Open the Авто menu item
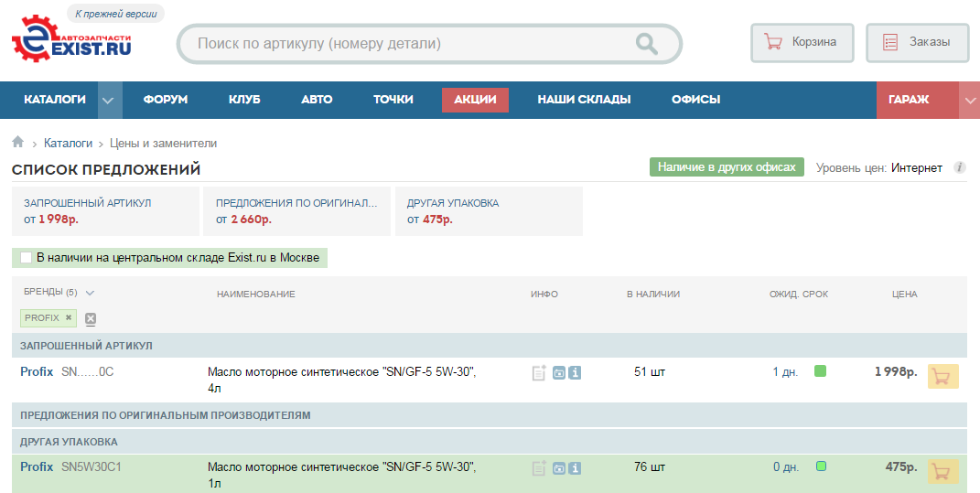 317,100
